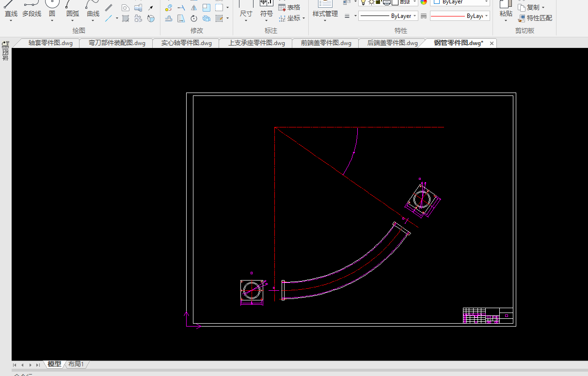Click the diagonal construction line icon
The height and width of the screenshot is (376, 588).
pyautogui.click(x=109, y=18)
